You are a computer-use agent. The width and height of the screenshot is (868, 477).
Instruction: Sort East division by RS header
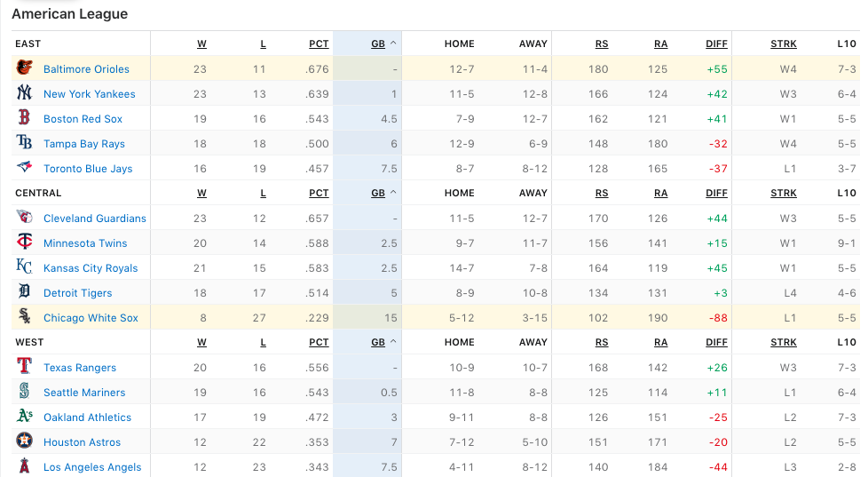click(x=602, y=44)
